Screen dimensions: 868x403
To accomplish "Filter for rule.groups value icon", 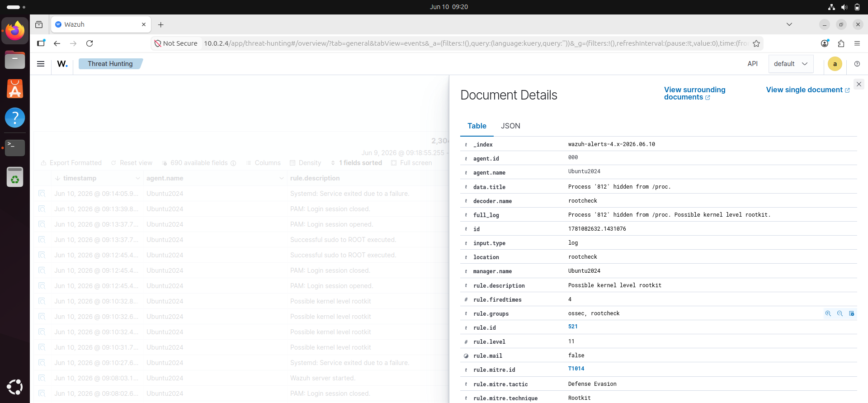I will [828, 313].
